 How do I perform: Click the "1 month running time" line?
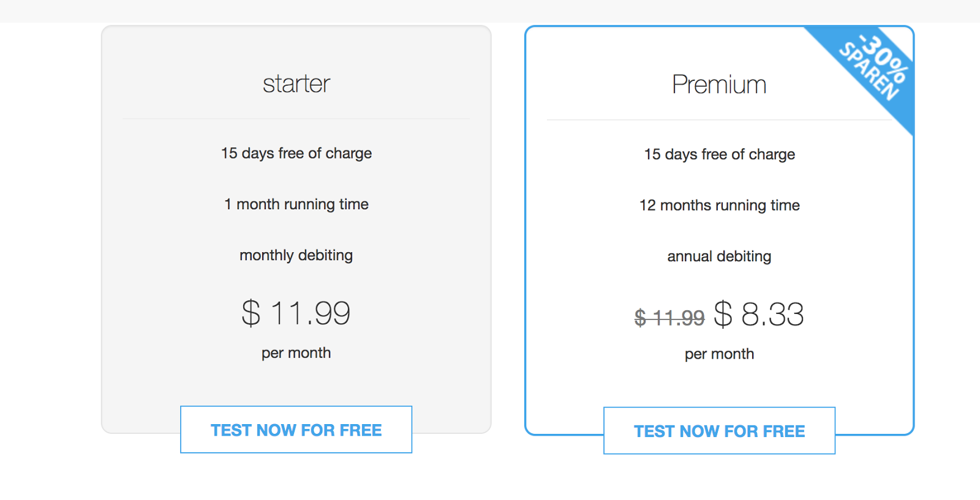[x=296, y=204]
